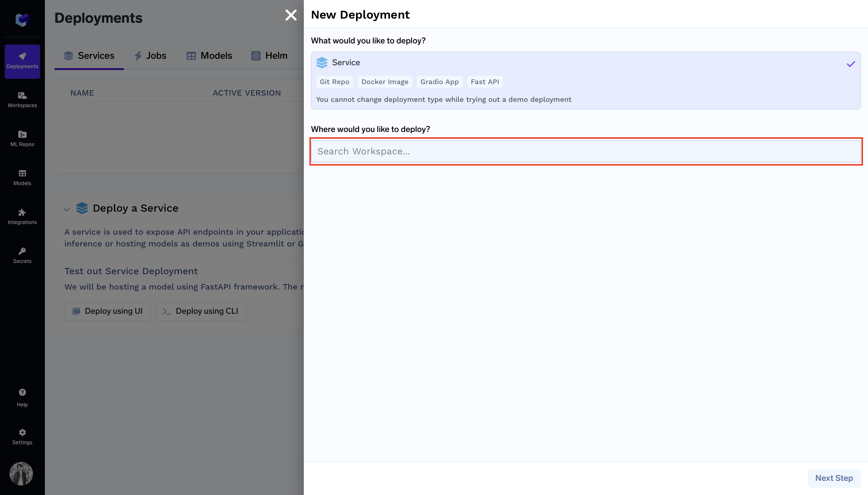Click the New Deployment title
This screenshot has width=868, height=495.
[360, 15]
